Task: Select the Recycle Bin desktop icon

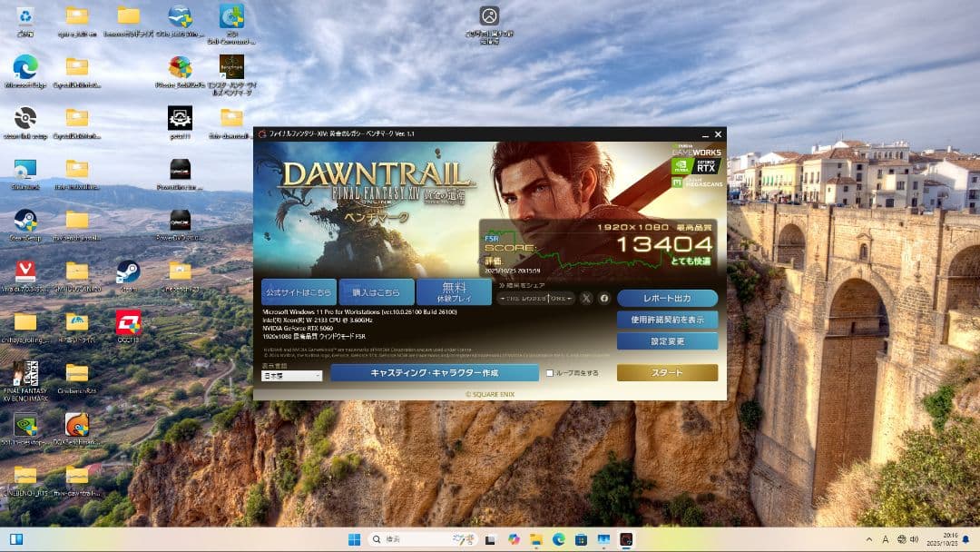Action: click(25, 18)
